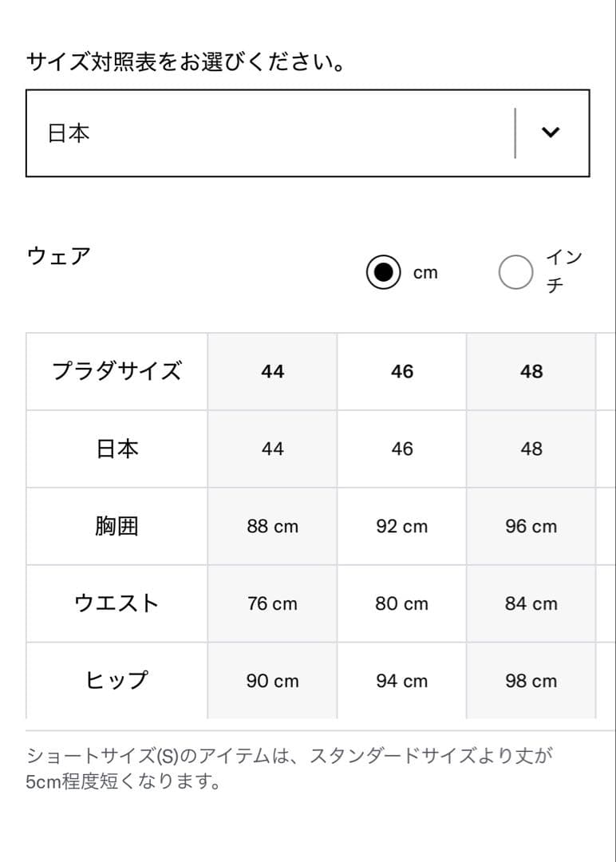Viewport: 616px width, 862px height.
Task: Click the 日本 row header in table
Action: pos(116,449)
